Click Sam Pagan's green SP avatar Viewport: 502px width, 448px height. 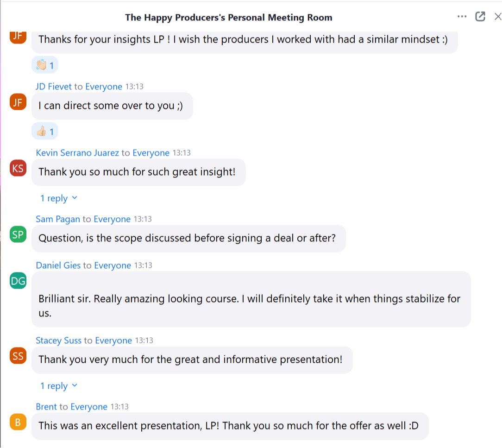(18, 235)
